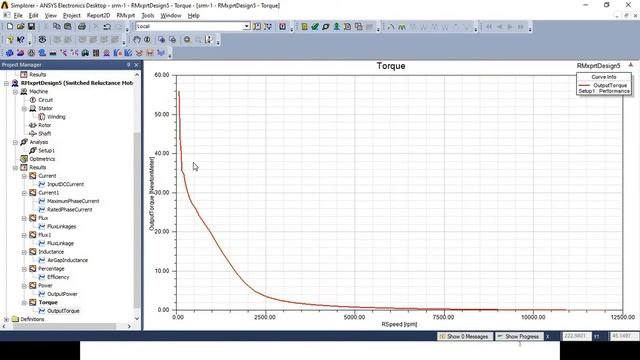Click the Project Manager horizontal scrollbar
640x360 pixels.
tap(64, 326)
